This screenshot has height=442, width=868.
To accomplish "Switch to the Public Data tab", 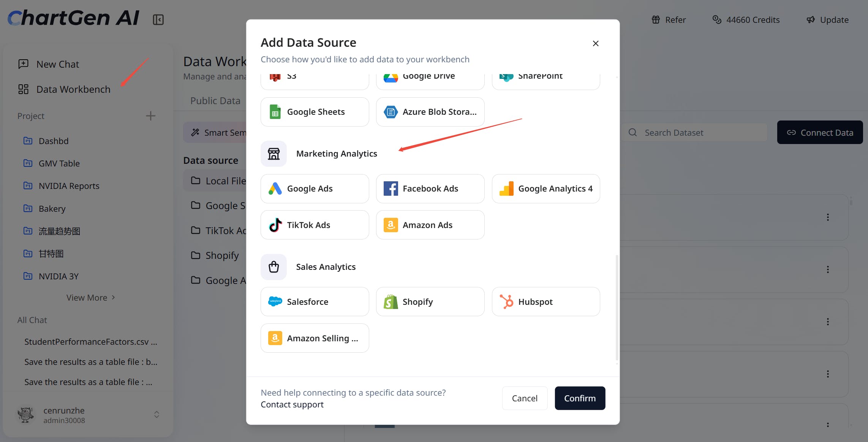I will 215,101.
